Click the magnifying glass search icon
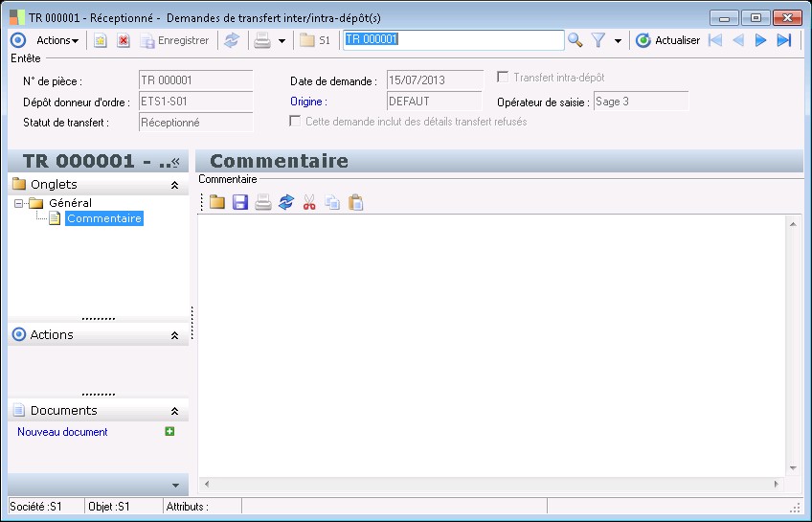This screenshot has width=812, height=522. [x=575, y=40]
